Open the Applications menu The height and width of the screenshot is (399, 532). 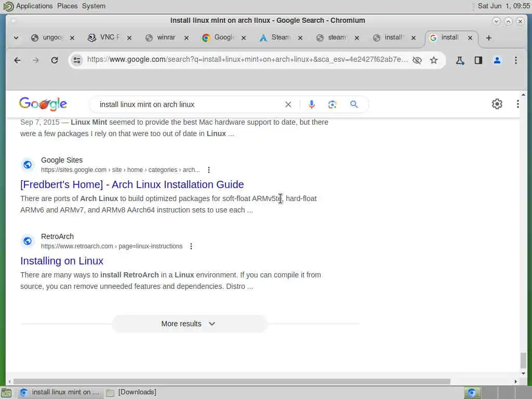34,6
